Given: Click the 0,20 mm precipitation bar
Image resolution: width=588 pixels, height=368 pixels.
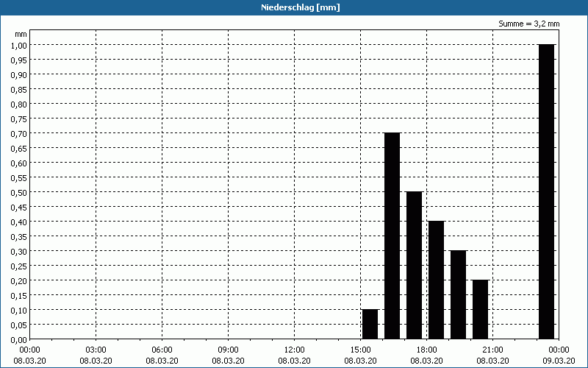Looking at the screenshot, I should (481, 309).
